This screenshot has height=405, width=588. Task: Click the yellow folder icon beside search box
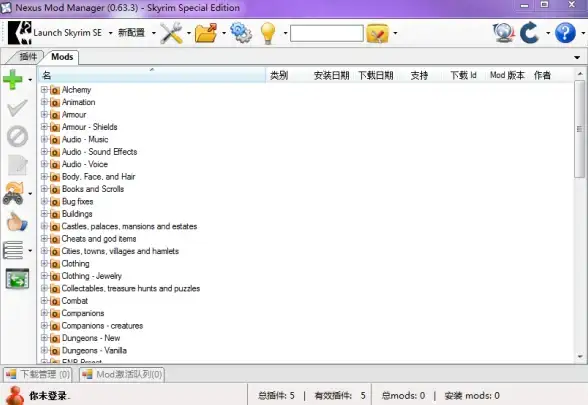(x=377, y=34)
